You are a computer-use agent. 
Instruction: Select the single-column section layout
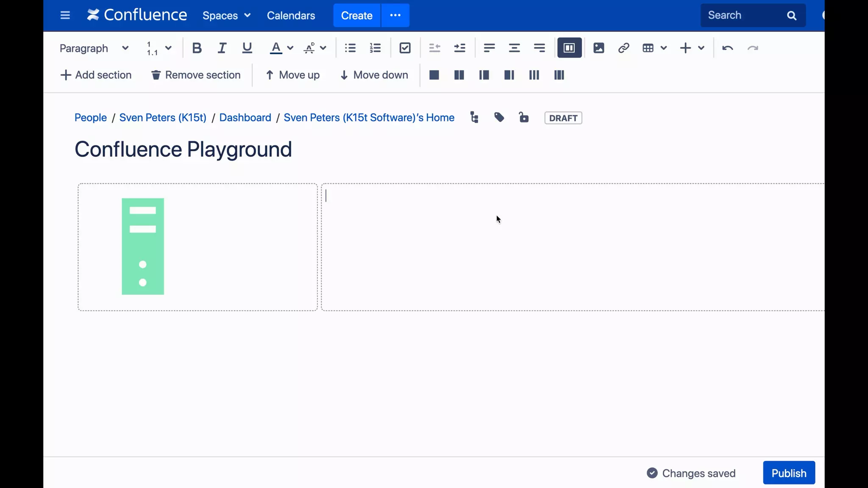[x=434, y=75]
